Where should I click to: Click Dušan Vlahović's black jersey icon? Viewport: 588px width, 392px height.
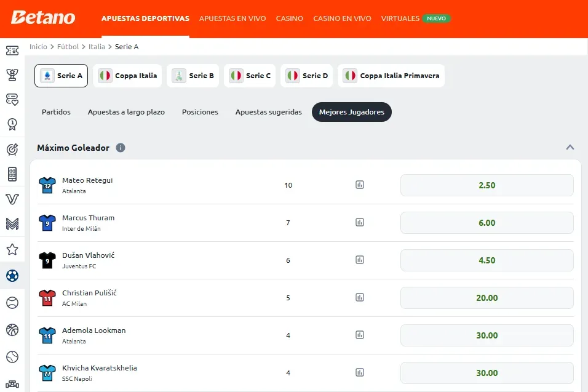47,260
